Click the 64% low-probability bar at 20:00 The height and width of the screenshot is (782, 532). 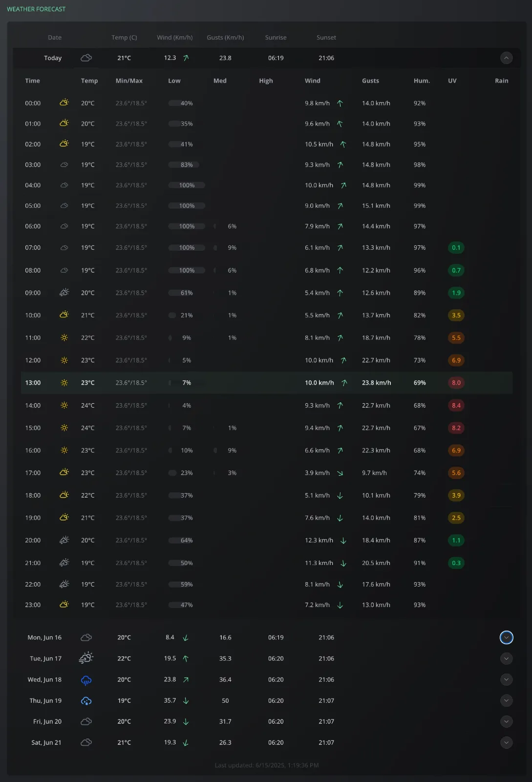[181, 541]
